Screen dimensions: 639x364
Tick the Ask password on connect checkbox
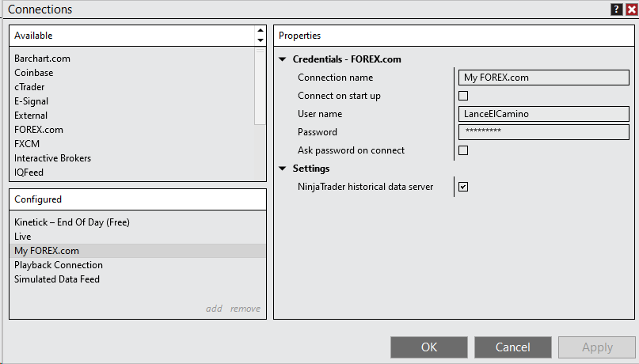click(x=463, y=150)
